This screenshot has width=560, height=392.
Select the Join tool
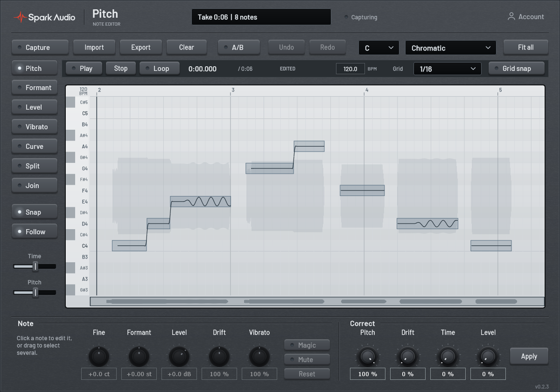point(35,186)
